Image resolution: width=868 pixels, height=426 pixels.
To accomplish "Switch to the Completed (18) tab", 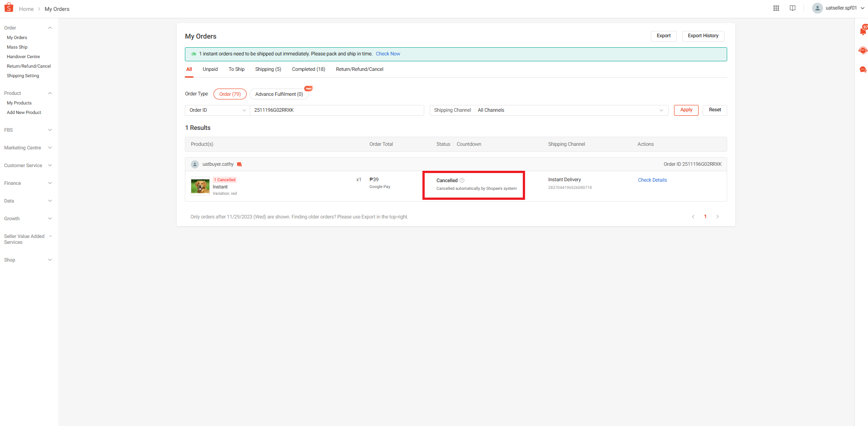I will tap(308, 69).
